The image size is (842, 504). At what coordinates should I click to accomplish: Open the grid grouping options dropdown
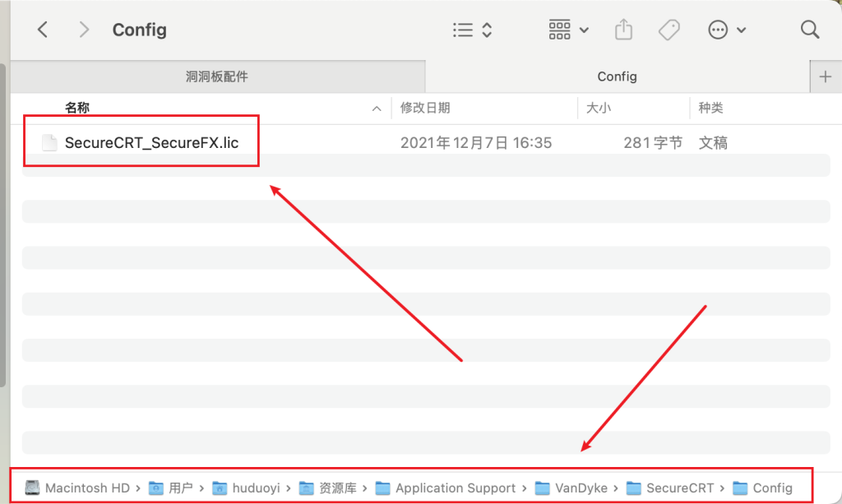click(x=569, y=30)
